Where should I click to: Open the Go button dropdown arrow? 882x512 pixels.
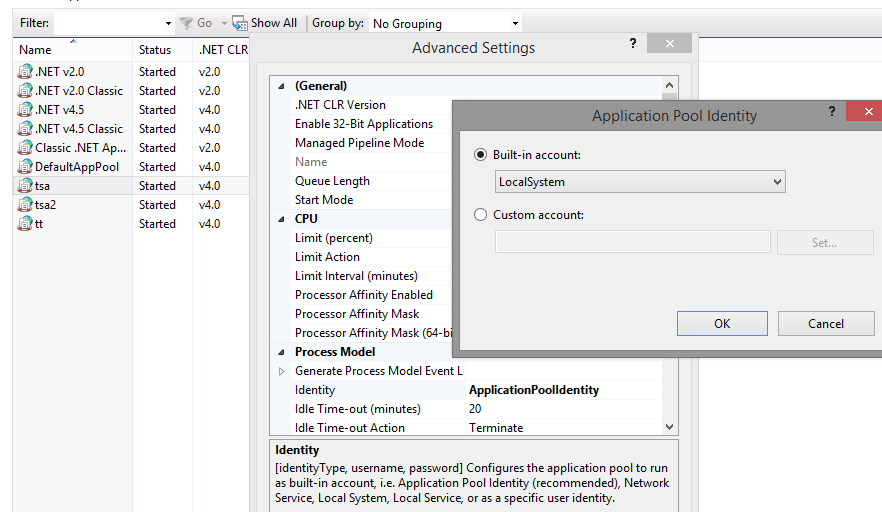pos(224,24)
